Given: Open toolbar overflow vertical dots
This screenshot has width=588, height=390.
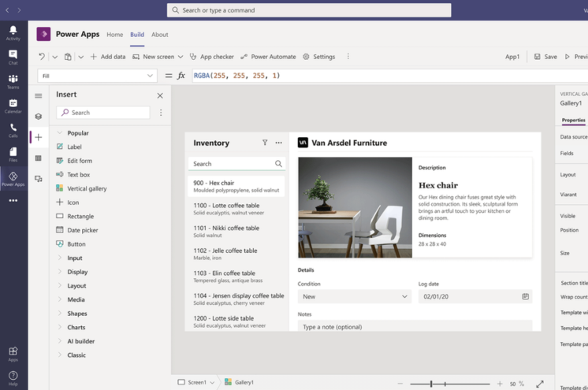Looking at the screenshot, I should pyautogui.click(x=348, y=56).
